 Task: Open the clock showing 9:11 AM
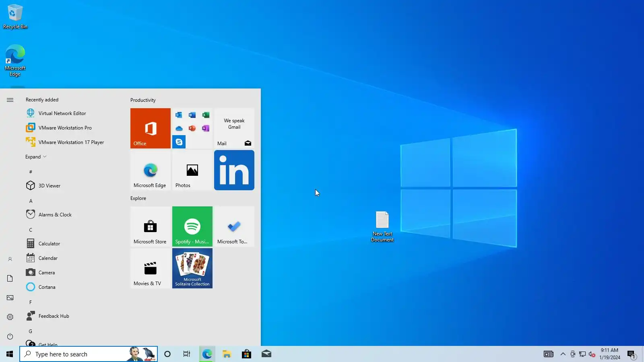coord(609,354)
